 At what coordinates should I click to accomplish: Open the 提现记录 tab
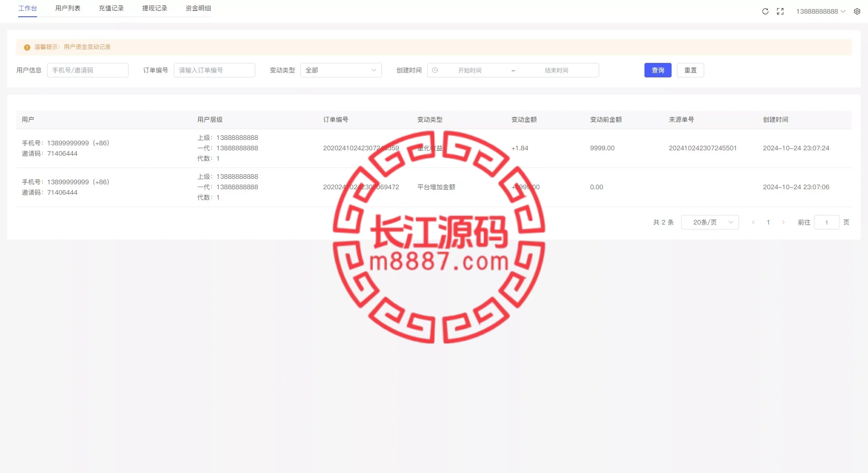coord(155,8)
